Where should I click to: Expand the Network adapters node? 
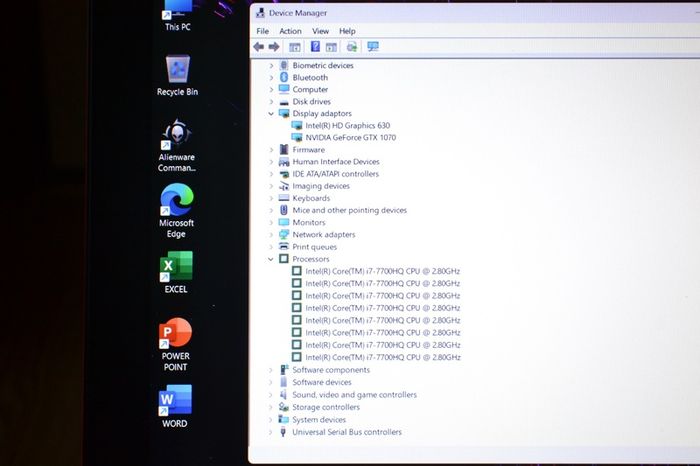(271, 235)
